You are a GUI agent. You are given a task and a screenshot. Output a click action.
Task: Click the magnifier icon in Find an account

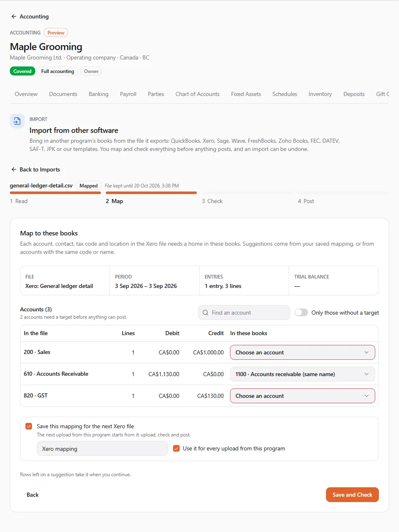(205, 313)
